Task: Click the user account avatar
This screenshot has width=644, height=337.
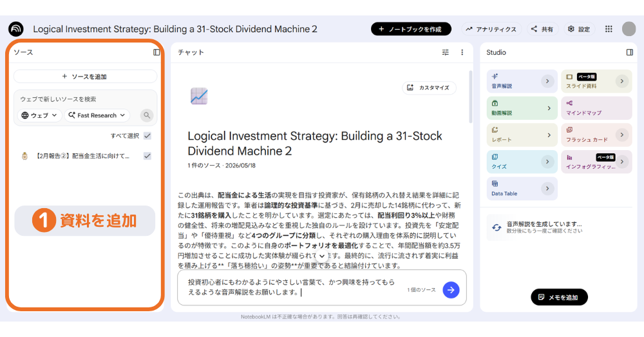Action: tap(629, 29)
